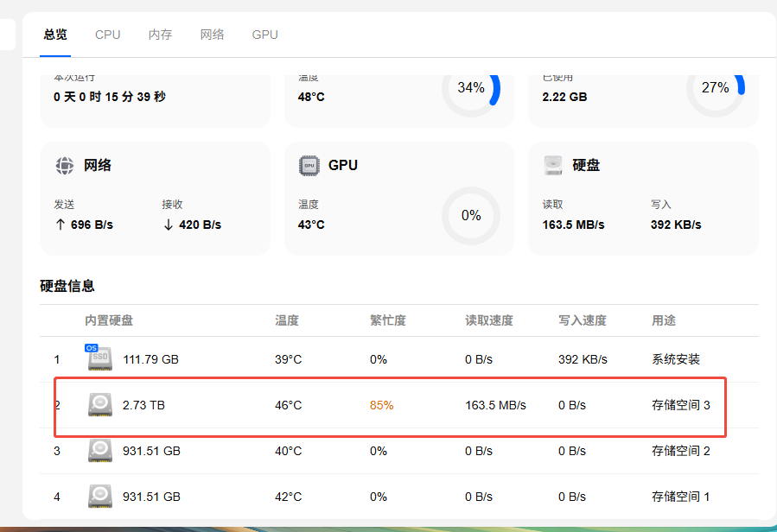Viewport: 777px width, 532px height.
Task: Click the 存储空间 2 cell
Action: pyautogui.click(x=681, y=451)
